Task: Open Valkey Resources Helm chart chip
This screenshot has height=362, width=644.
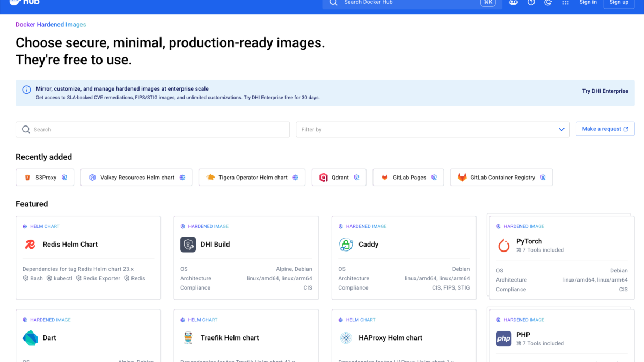Action: pyautogui.click(x=136, y=178)
